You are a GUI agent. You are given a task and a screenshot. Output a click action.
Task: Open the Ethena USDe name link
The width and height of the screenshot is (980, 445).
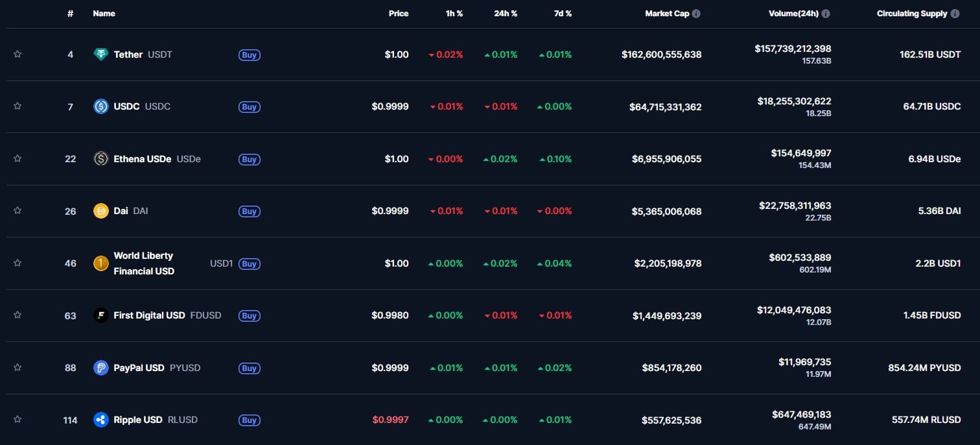pyautogui.click(x=142, y=159)
